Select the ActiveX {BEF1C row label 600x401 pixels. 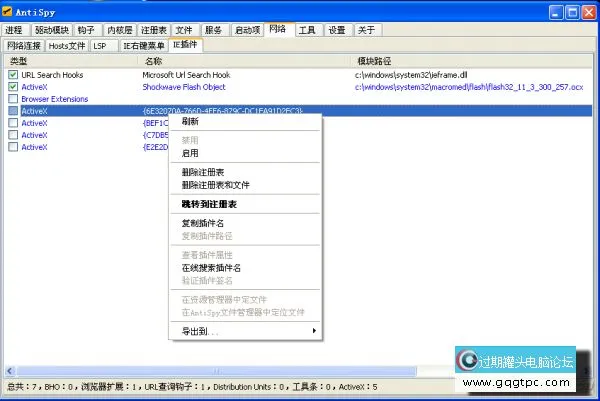click(34, 123)
